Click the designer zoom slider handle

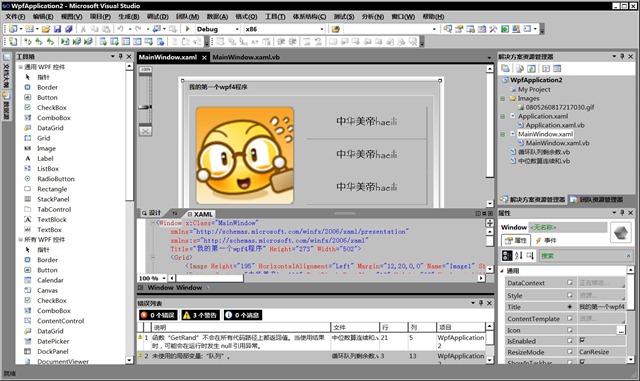point(145,107)
